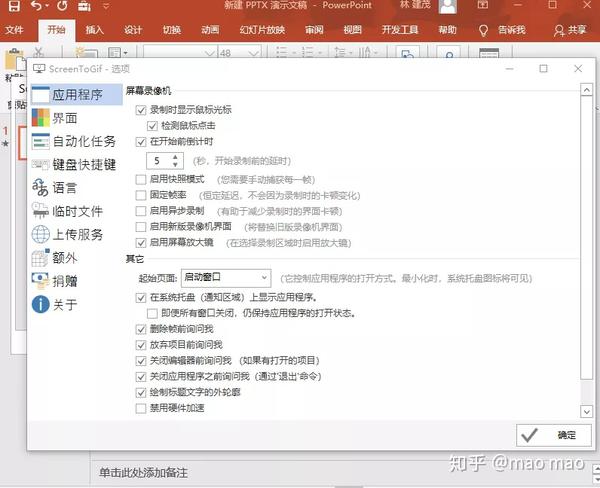This screenshot has width=600, height=488.
Task: Open PowerPoint font name dropdown arrow
Action: pyautogui.click(x=210, y=53)
